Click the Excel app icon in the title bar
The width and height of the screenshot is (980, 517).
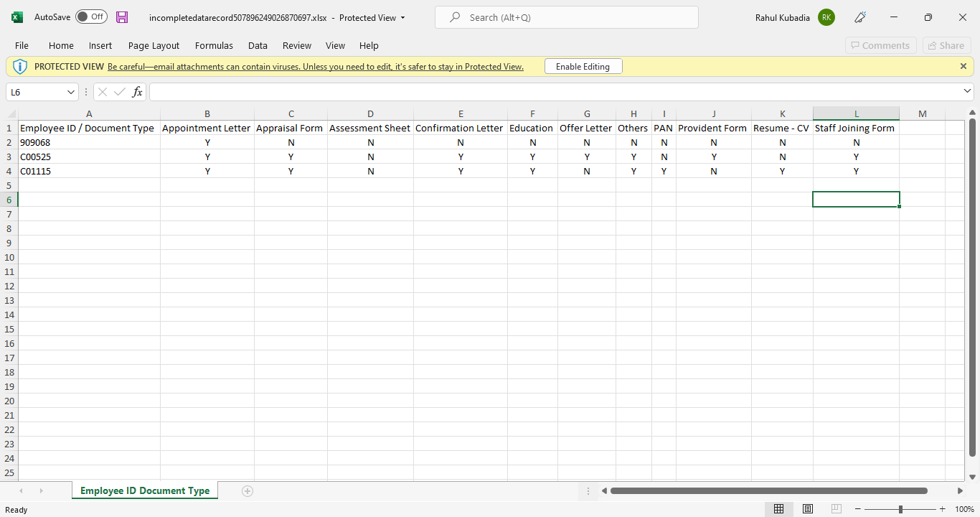[17, 17]
